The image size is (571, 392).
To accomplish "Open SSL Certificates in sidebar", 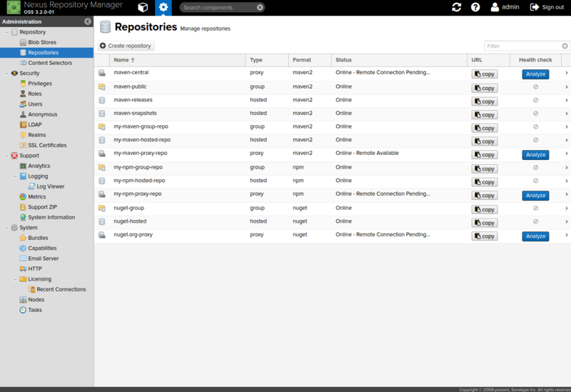I will [47, 145].
